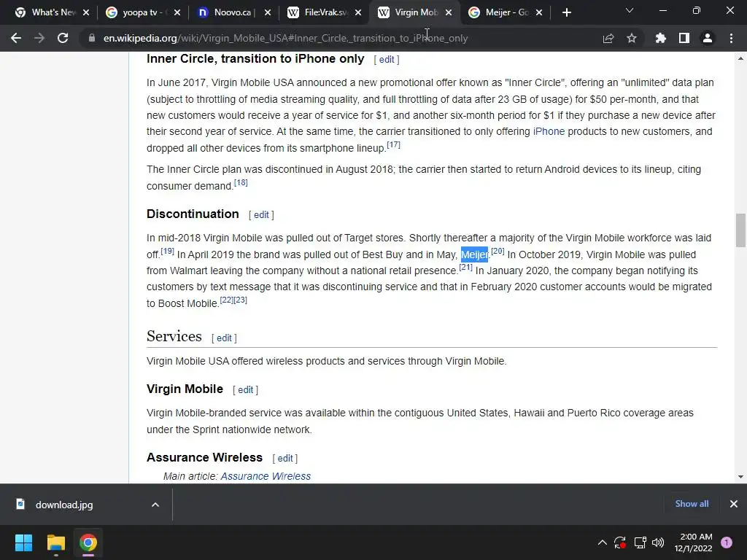Jump to citation 20
This screenshot has height=560, width=747.
(498, 251)
